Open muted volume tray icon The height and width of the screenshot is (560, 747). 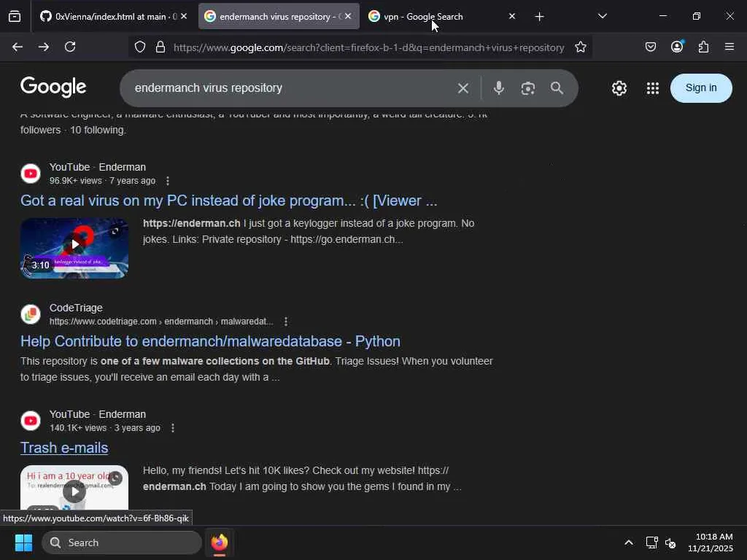click(x=670, y=542)
